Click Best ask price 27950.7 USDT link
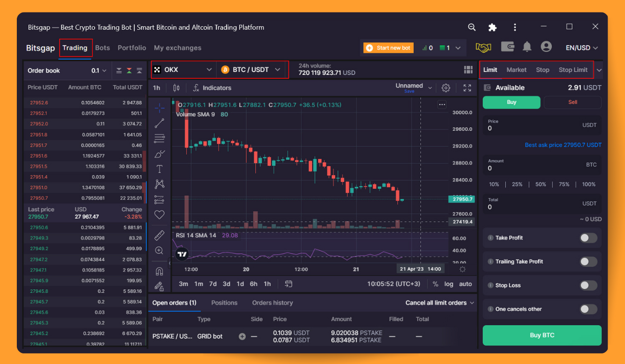 563,145
